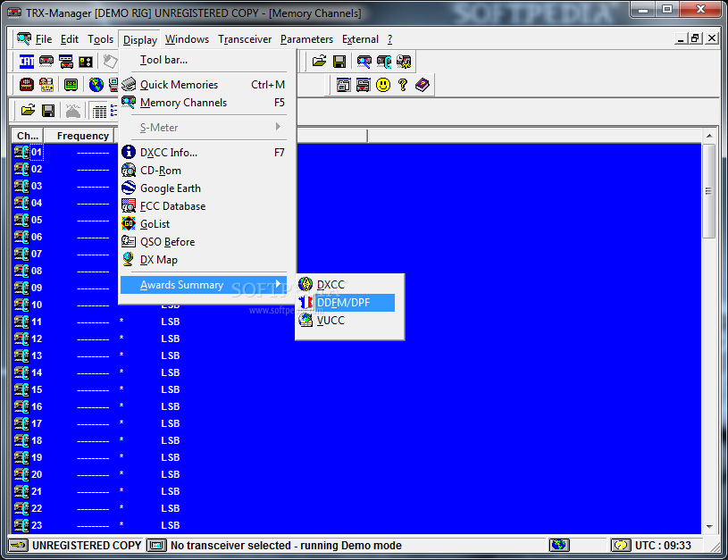728x560 pixels.
Task: Click scrollbar up arrow in channel list
Action: pos(709,136)
